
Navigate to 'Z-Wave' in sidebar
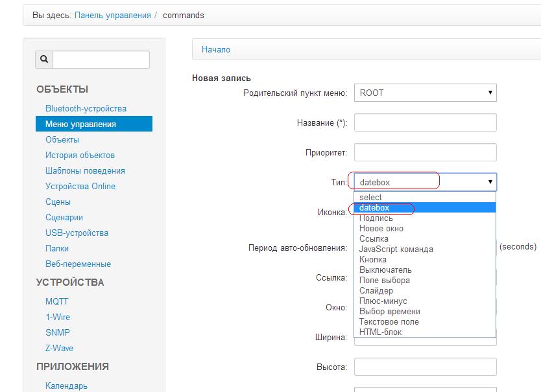[59, 348]
